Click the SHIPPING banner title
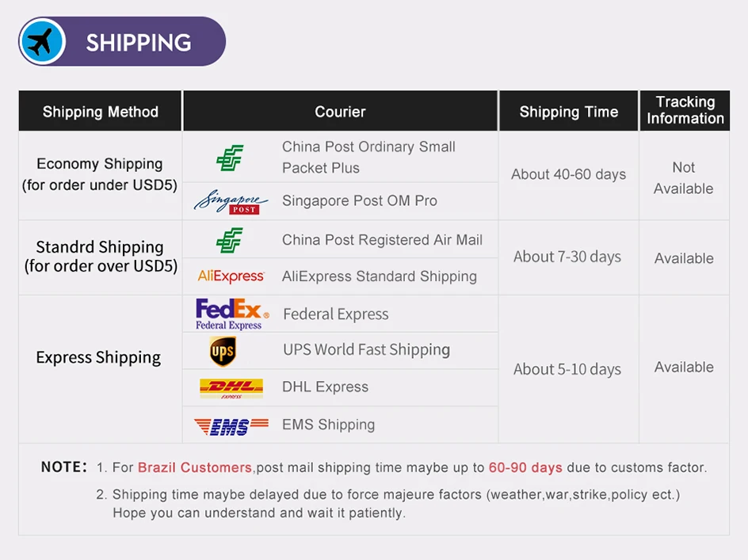The width and height of the screenshot is (748, 560). [139, 43]
